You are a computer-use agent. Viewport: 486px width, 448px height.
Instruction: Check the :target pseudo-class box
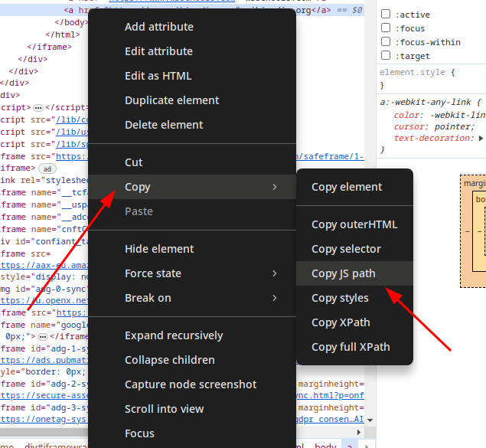tap(387, 56)
